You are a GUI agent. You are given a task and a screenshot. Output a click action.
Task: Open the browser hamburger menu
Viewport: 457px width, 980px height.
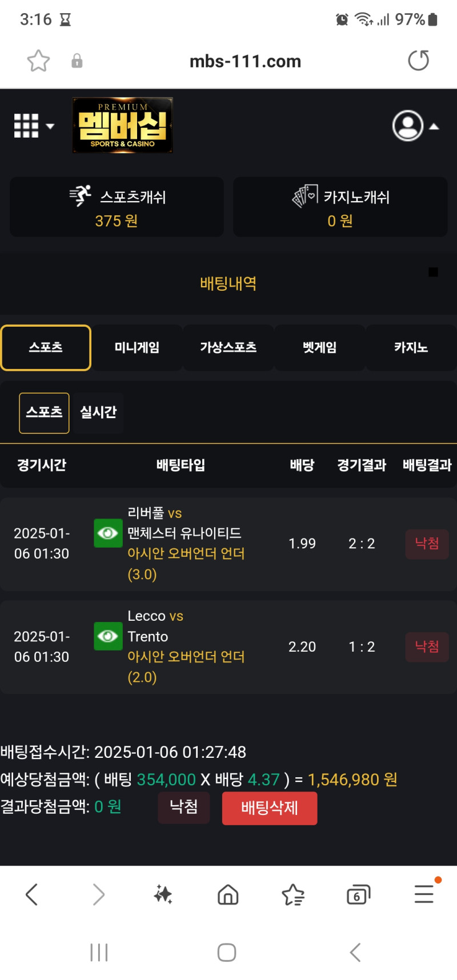click(424, 894)
